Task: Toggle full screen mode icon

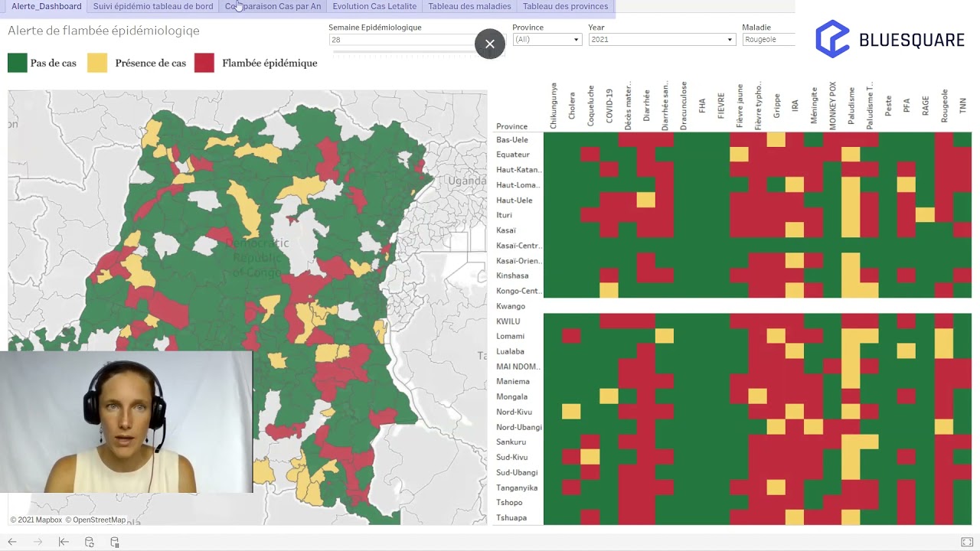Action: pyautogui.click(x=967, y=542)
